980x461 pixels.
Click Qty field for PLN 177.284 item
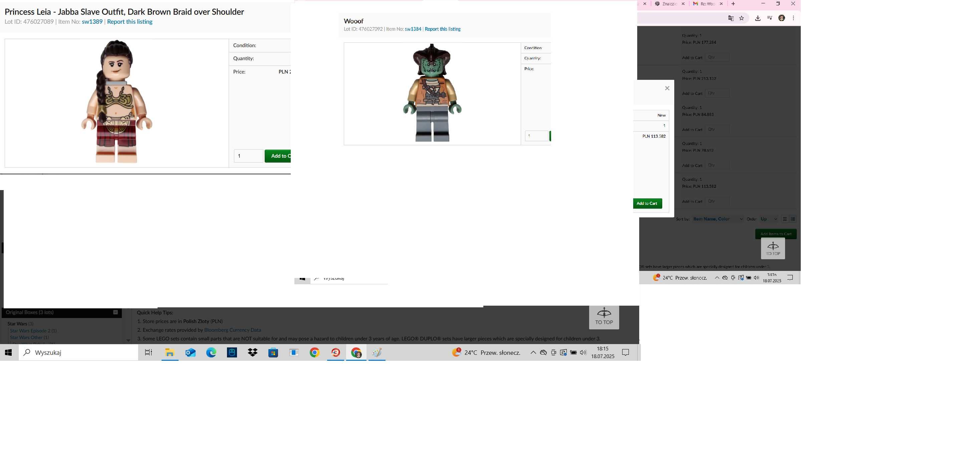tap(717, 57)
